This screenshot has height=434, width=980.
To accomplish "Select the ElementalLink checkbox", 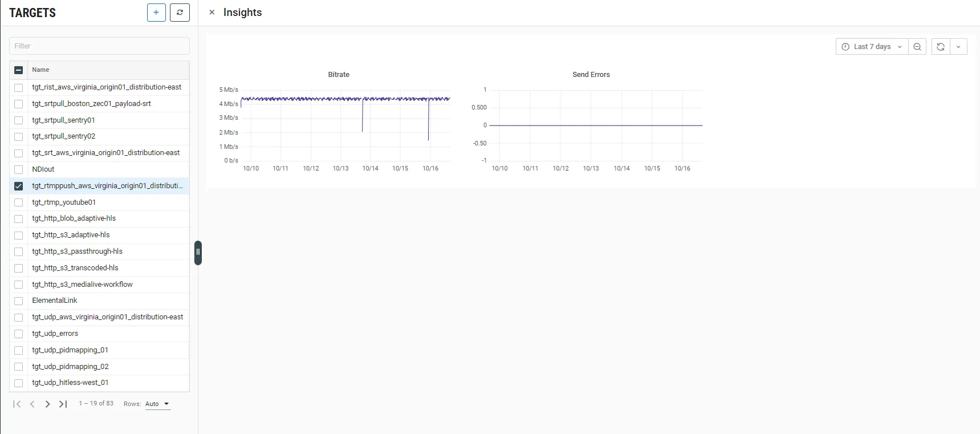I will click(x=19, y=301).
